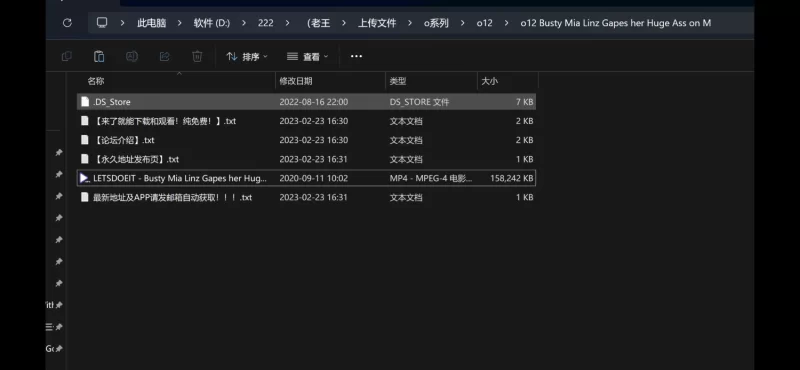This screenshot has height=370, width=800.
Task: Sort by the 大小 column header
Action: tap(490, 81)
